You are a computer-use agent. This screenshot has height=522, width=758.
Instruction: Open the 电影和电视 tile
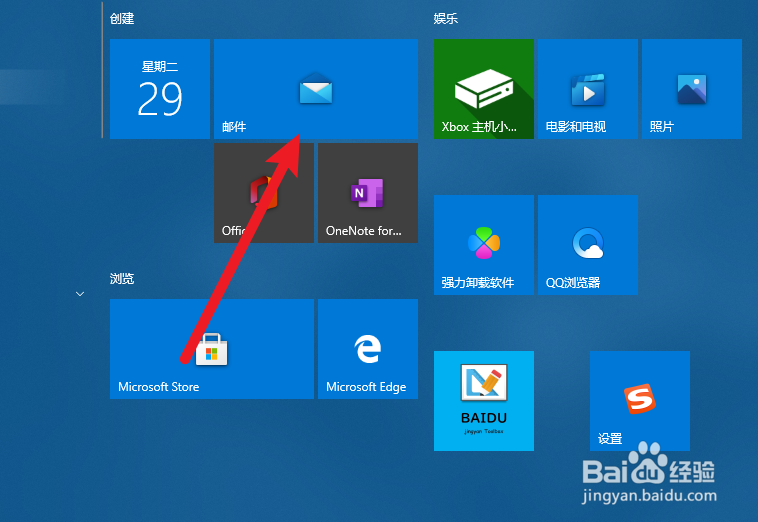[588, 89]
